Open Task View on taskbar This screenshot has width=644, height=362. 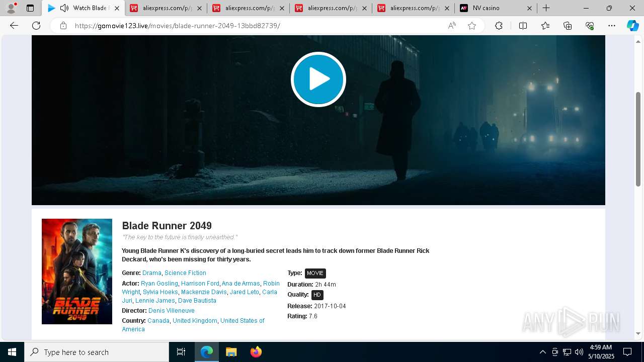point(181,352)
